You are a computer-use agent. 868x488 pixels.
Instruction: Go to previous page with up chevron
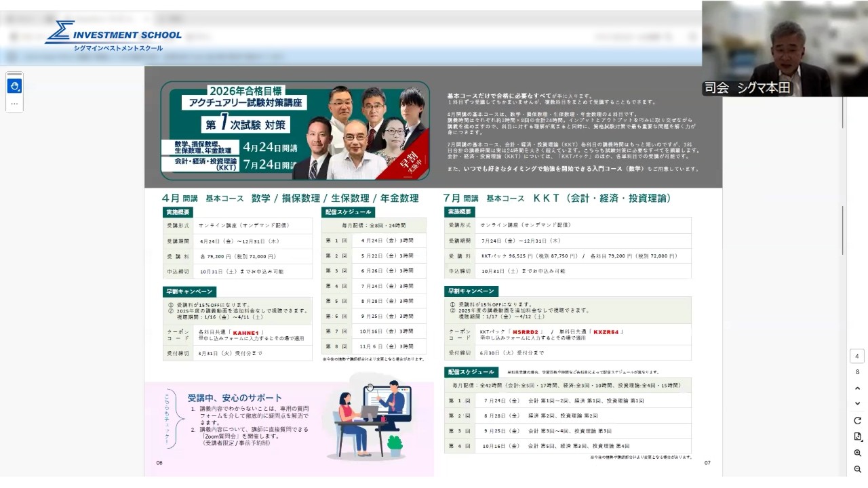point(857,388)
